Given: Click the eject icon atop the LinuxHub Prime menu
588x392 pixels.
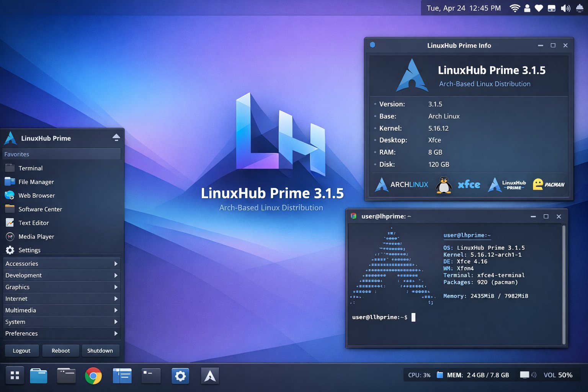Looking at the screenshot, I should click(116, 137).
